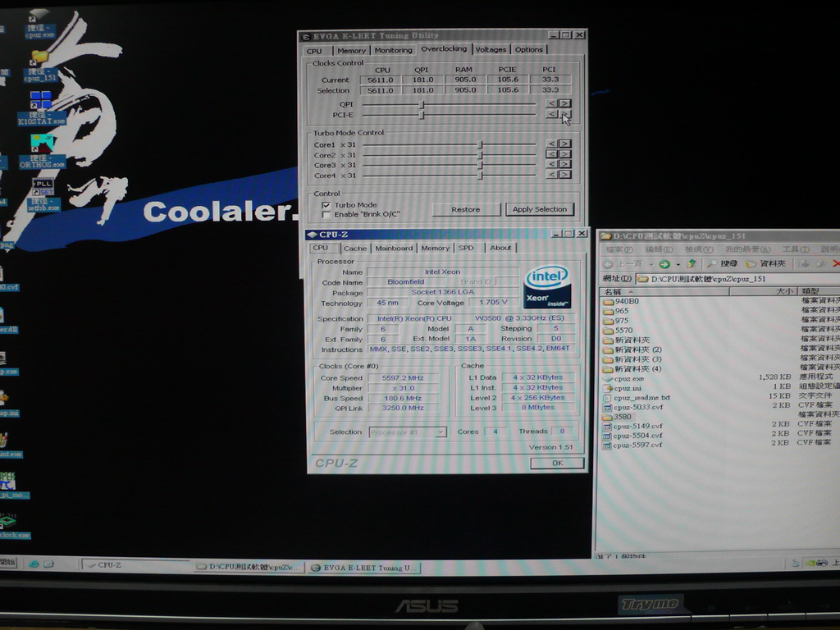Click the Intel Xeon inside logo in CPU-Z
Viewport: 840px width, 630px height.
coord(546,288)
